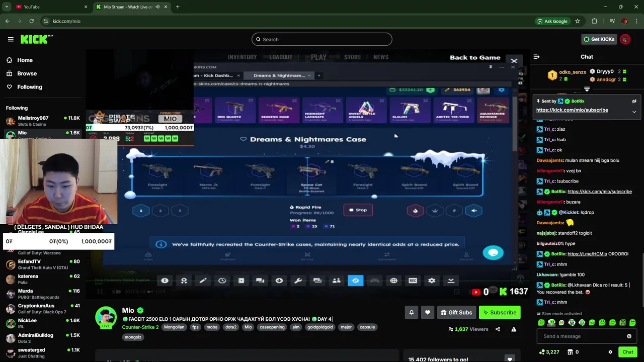
Task: Click Counter-Strike 2 category link
Action: pos(140,327)
